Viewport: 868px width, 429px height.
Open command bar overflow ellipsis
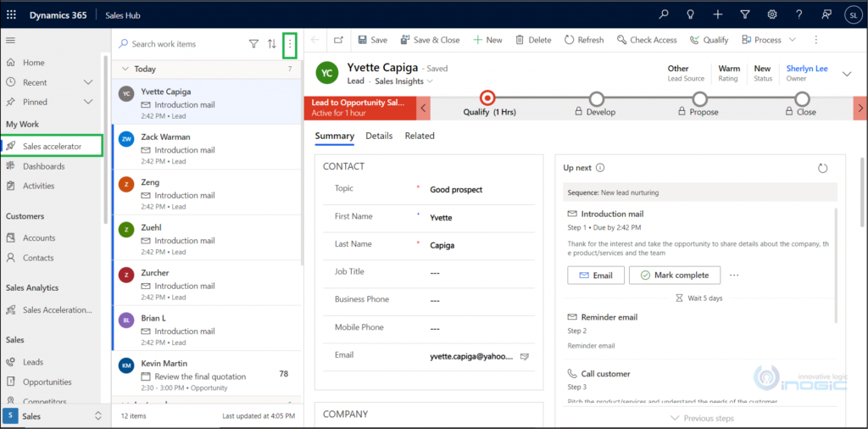(x=815, y=40)
